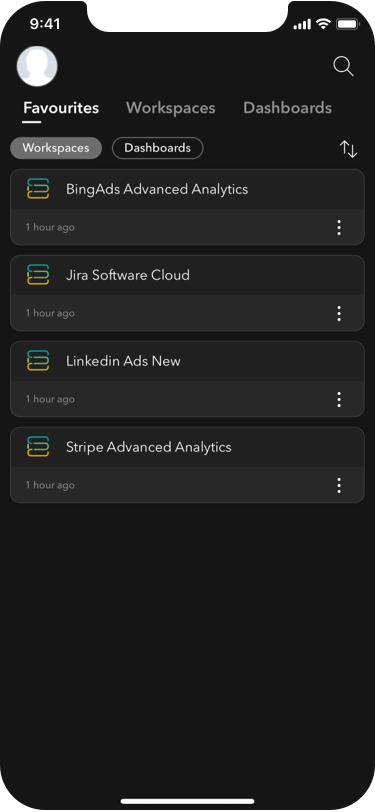Switch to the Dashboards tab
Image resolution: width=375 pixels, height=812 pixels.
coord(287,108)
